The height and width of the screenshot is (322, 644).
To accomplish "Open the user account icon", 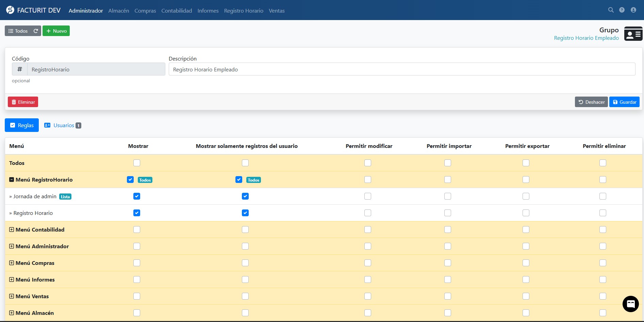I will [633, 10].
